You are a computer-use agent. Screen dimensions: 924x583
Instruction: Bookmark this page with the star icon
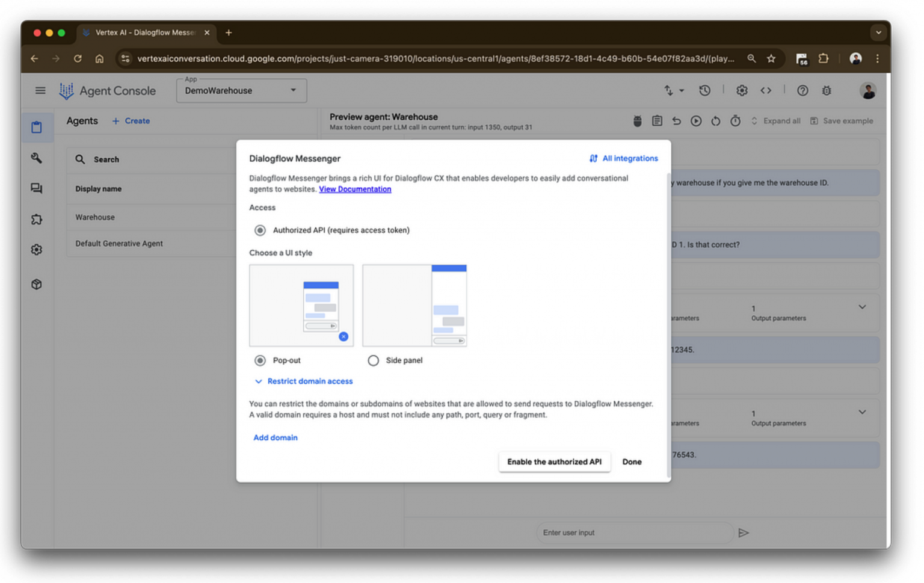pos(771,58)
